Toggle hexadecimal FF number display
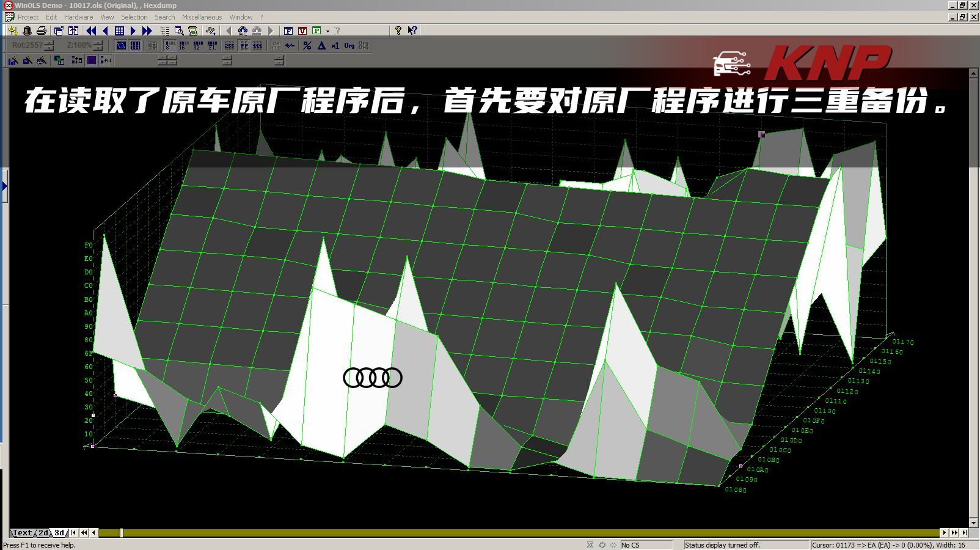 (x=244, y=45)
